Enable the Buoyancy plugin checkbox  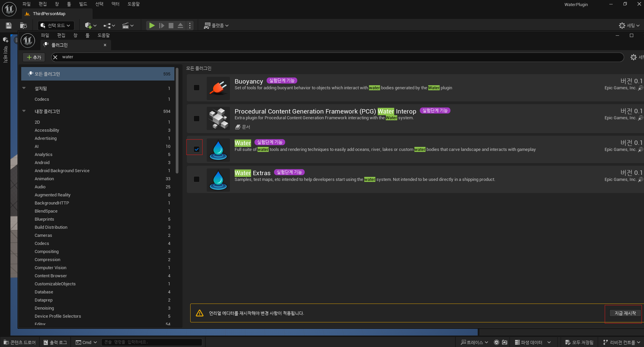pyautogui.click(x=197, y=88)
